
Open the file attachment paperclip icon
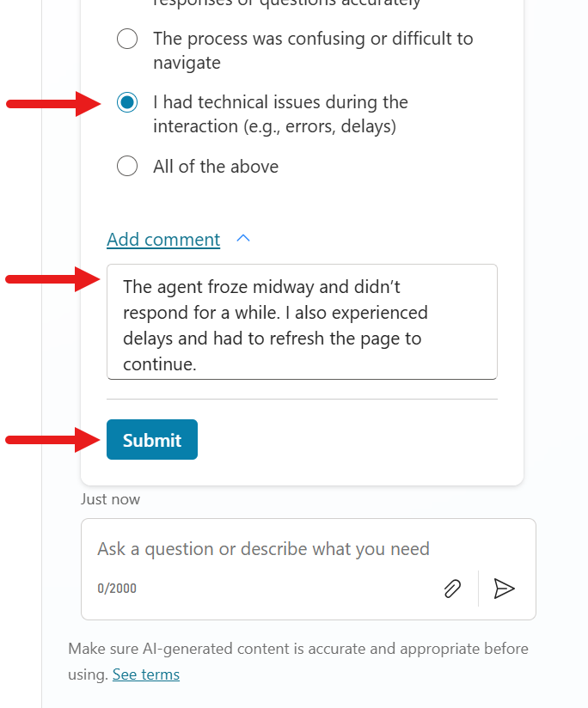[x=452, y=589]
